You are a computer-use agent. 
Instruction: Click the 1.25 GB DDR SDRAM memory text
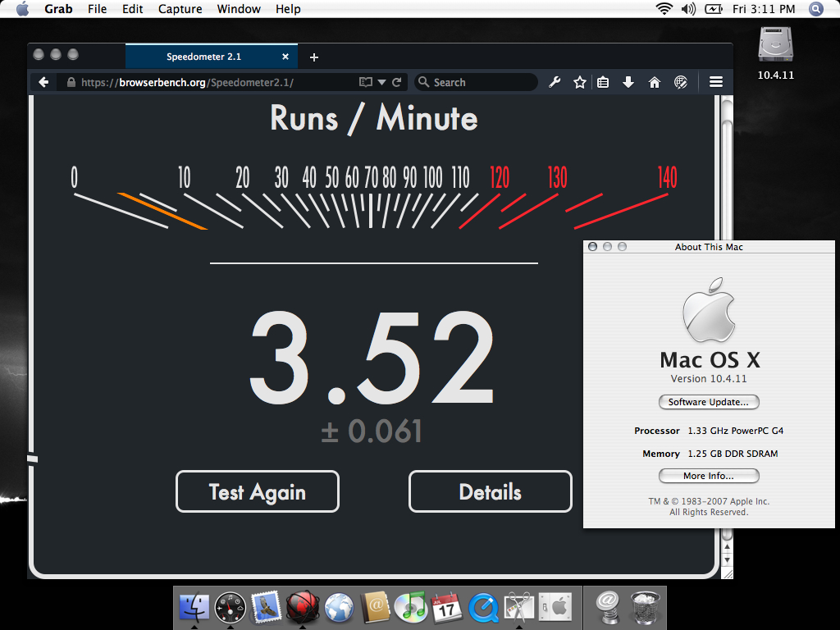pos(733,454)
